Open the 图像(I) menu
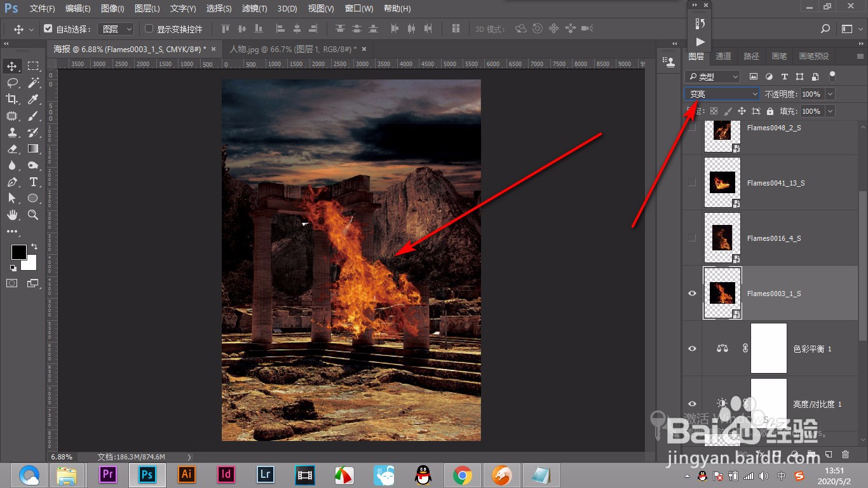The width and height of the screenshot is (868, 488). coord(113,9)
